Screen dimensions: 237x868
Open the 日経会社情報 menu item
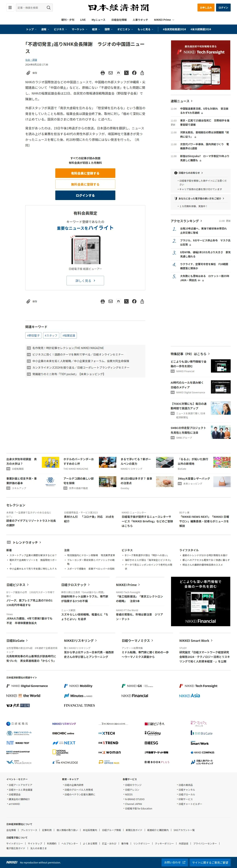tap(119, 20)
